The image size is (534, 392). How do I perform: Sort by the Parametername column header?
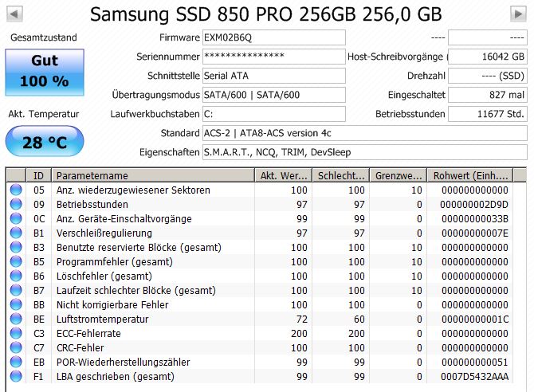153,175
